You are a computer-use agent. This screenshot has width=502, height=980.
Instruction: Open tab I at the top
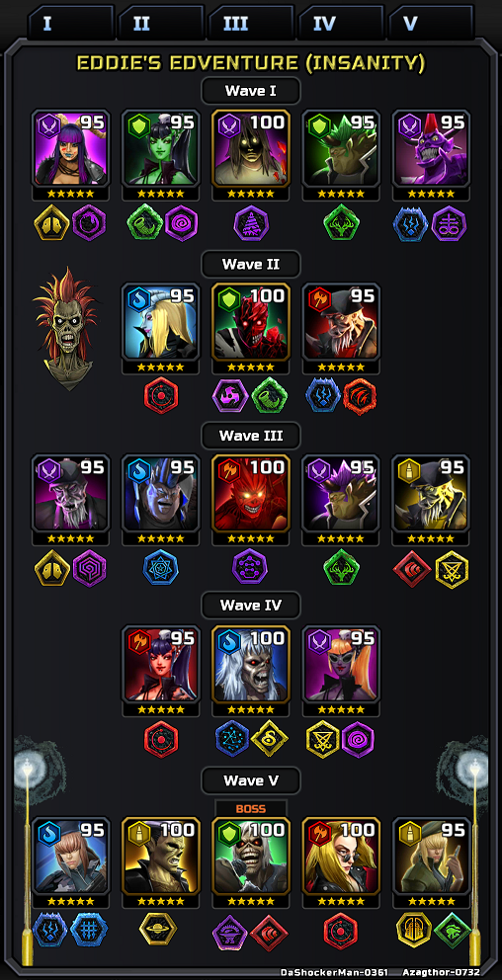coord(70,23)
